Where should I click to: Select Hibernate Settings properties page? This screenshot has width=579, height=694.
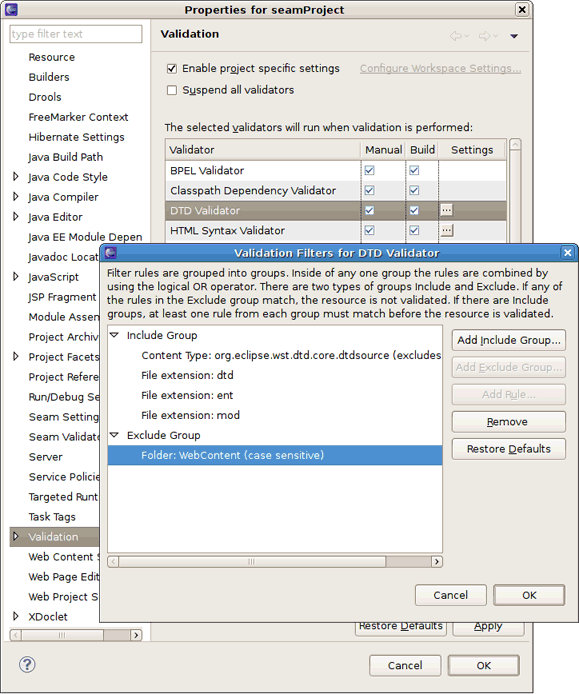point(77,137)
